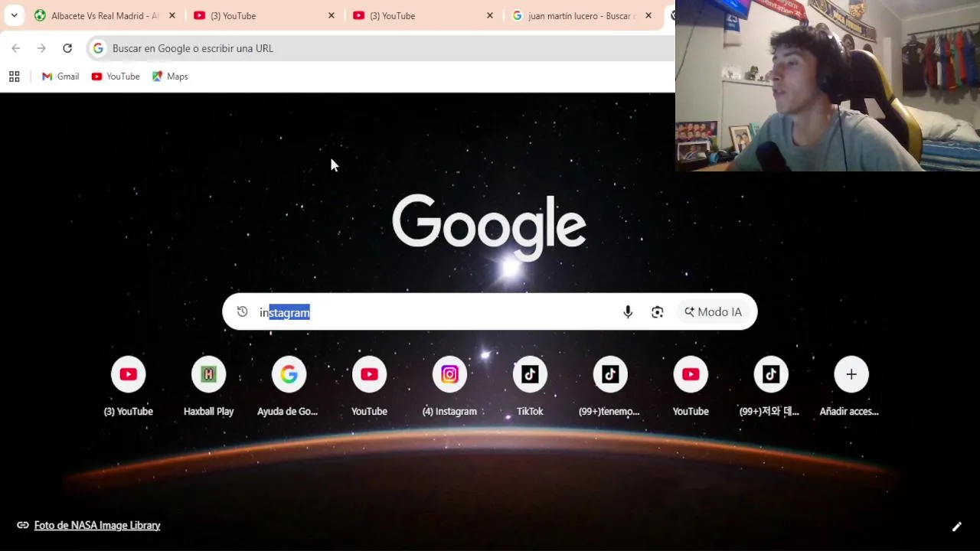Viewport: 980px width, 551px height.
Task: Close the second (3) YouTube tab
Action: [x=331, y=15]
